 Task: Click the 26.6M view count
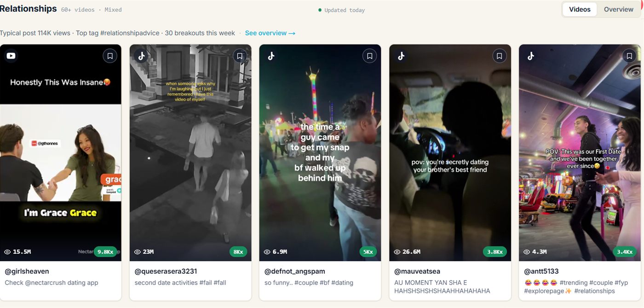tap(411, 252)
